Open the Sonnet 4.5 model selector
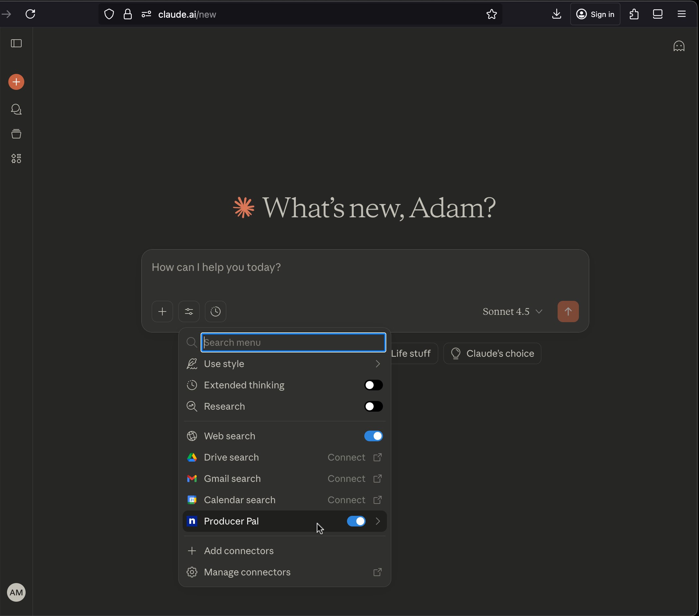 512,311
